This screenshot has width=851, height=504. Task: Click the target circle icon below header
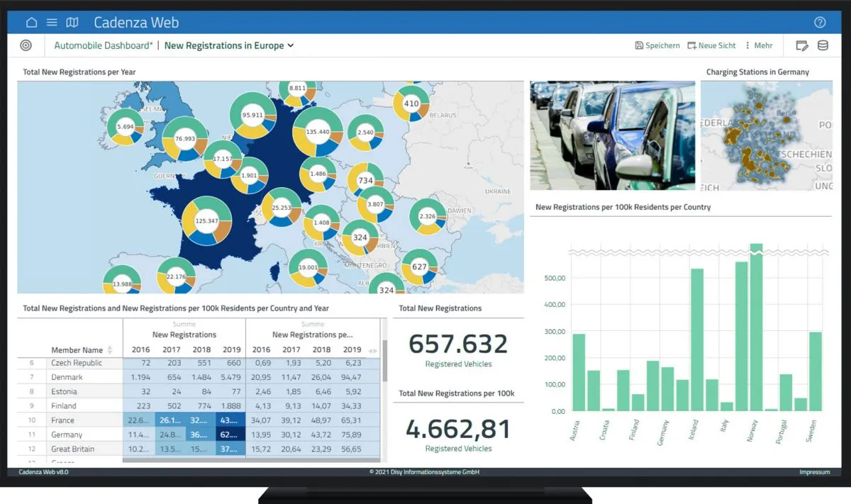26,45
